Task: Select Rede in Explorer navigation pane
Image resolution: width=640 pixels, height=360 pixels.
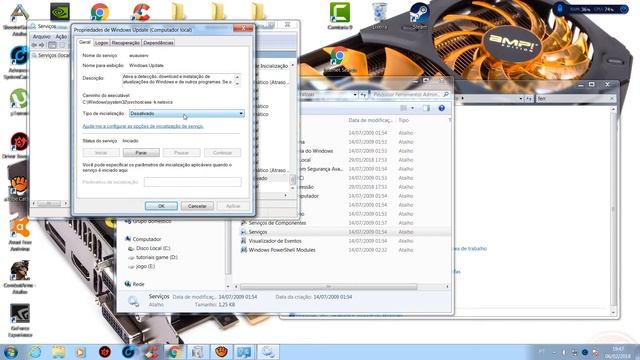Action: [x=138, y=284]
